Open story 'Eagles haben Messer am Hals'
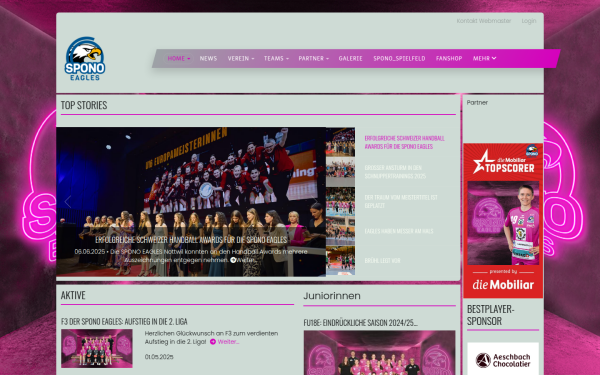The width and height of the screenshot is (600, 375). point(399,231)
